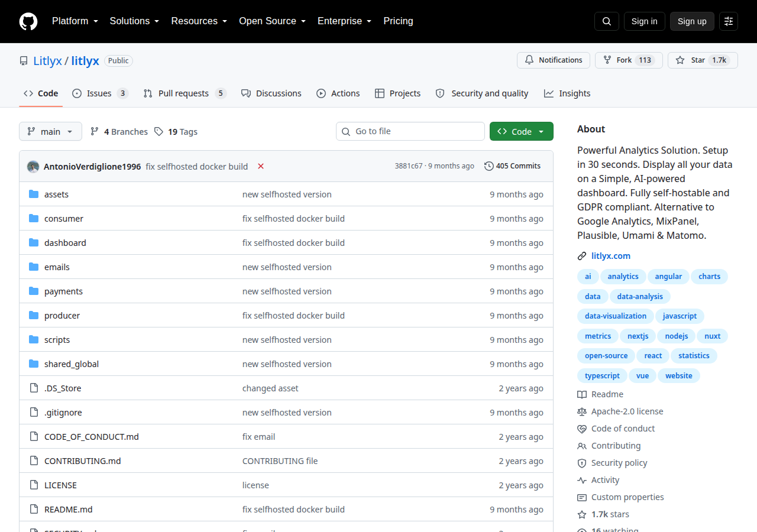Switch to the Issues tab
This screenshot has height=532, width=757.
[100, 93]
